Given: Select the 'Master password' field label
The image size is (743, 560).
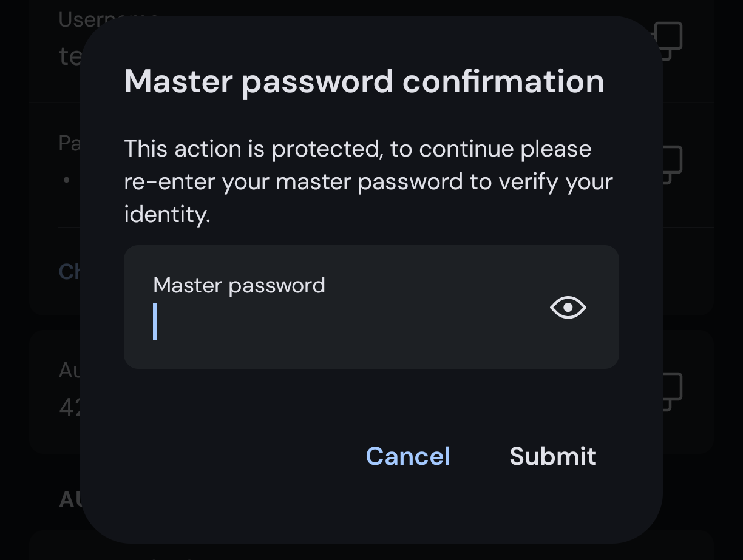Looking at the screenshot, I should pos(239,285).
